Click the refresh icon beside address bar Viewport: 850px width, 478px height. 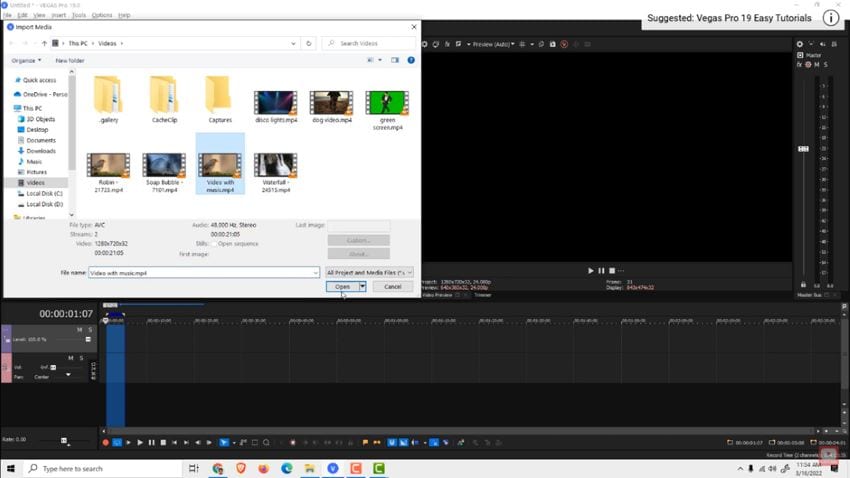tap(308, 43)
